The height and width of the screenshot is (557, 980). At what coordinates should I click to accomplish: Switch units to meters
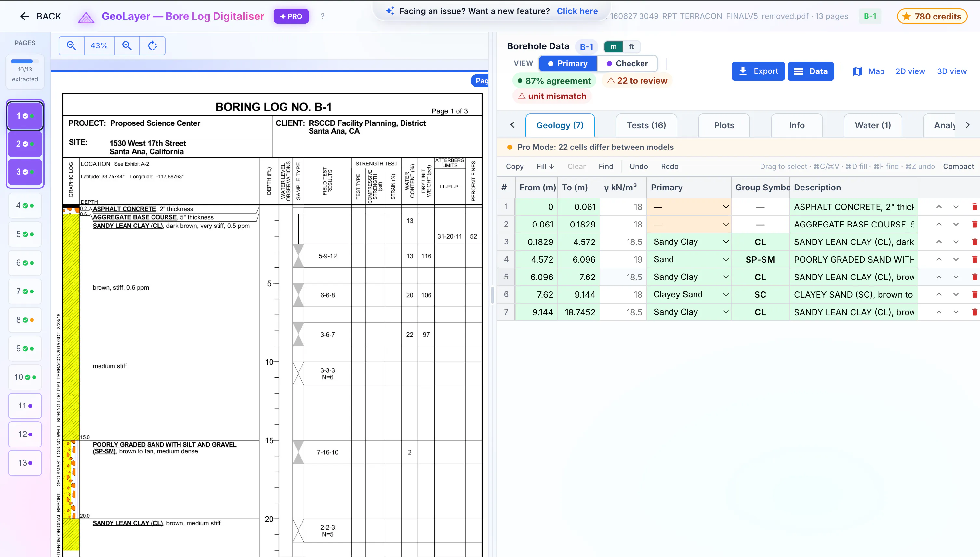613,47
